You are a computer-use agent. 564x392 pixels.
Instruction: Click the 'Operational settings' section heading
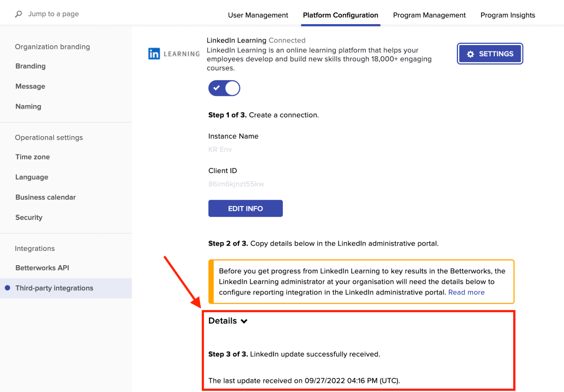[x=49, y=138]
